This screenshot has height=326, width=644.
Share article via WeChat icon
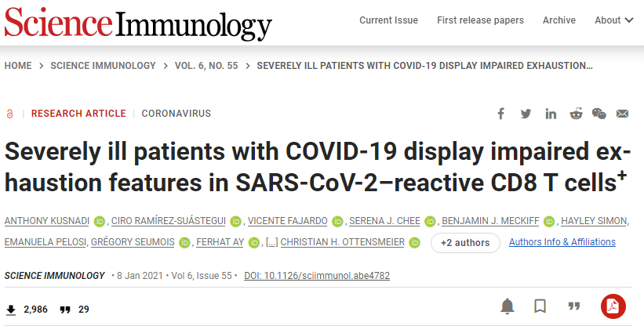599,114
